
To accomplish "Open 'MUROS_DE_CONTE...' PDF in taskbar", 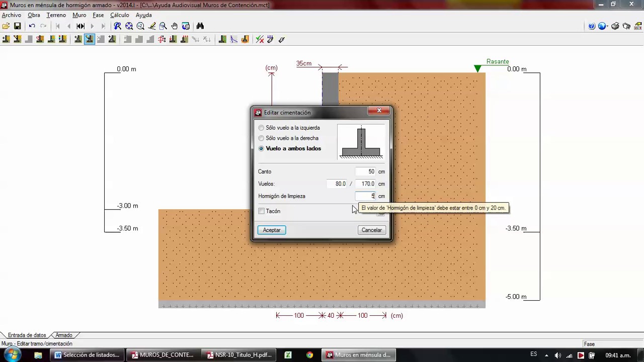I will coord(163,355).
